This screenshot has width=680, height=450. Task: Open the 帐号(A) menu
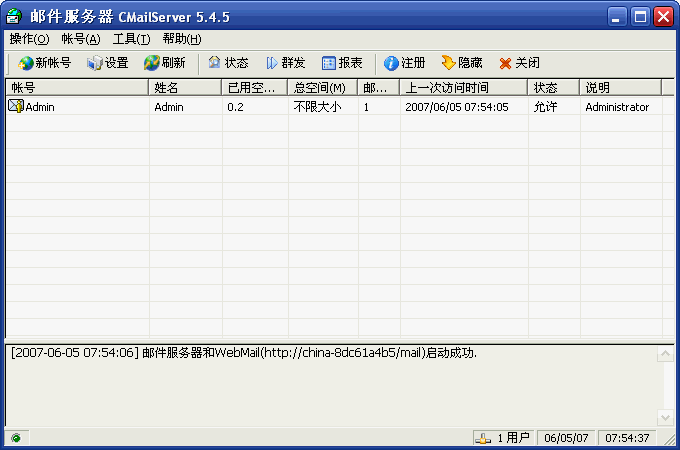pos(81,39)
